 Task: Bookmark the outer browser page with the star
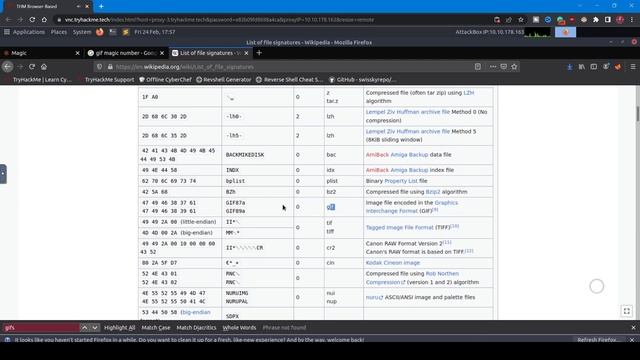pos(520,20)
